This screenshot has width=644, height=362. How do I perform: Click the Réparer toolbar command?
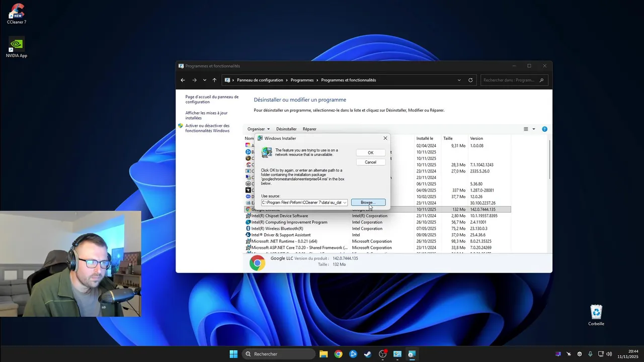[309, 129]
